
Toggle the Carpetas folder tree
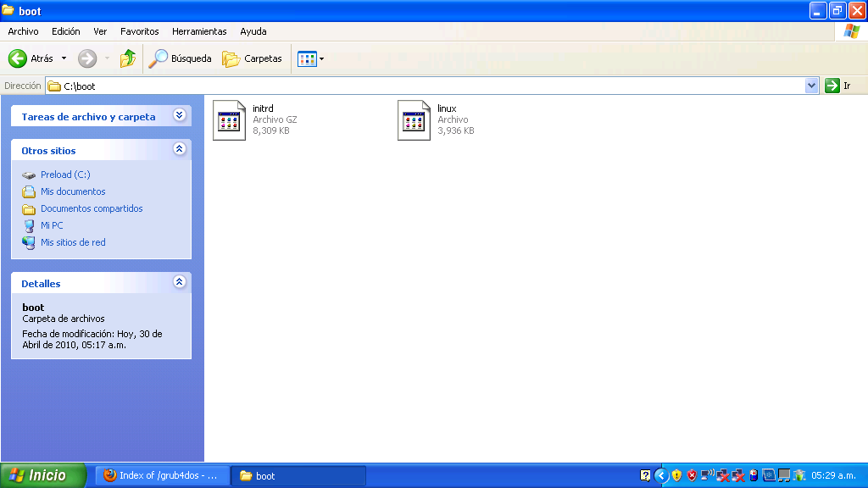point(252,58)
